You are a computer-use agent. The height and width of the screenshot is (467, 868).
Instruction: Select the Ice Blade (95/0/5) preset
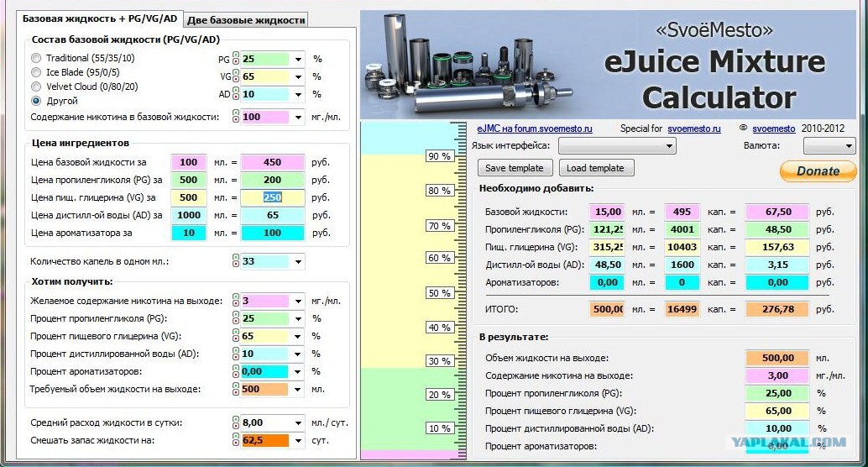(36, 72)
